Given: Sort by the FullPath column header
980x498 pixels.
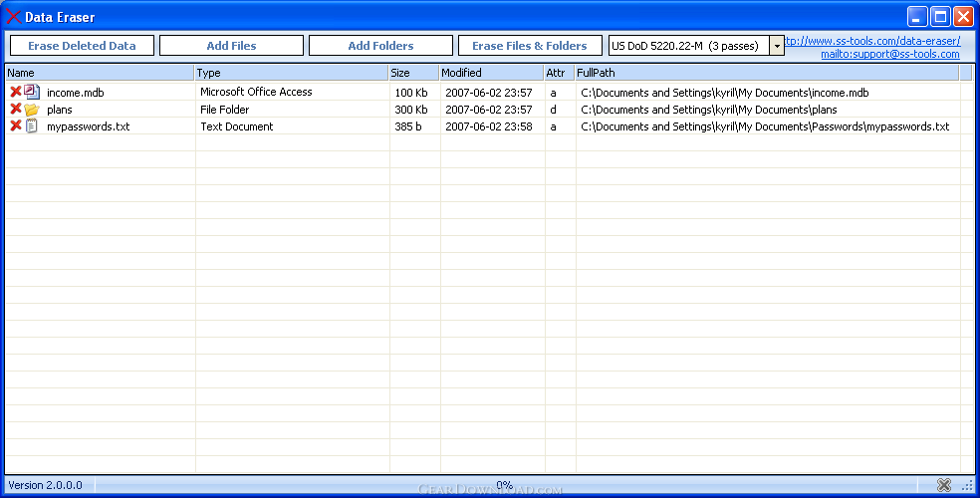Looking at the screenshot, I should (x=767, y=73).
